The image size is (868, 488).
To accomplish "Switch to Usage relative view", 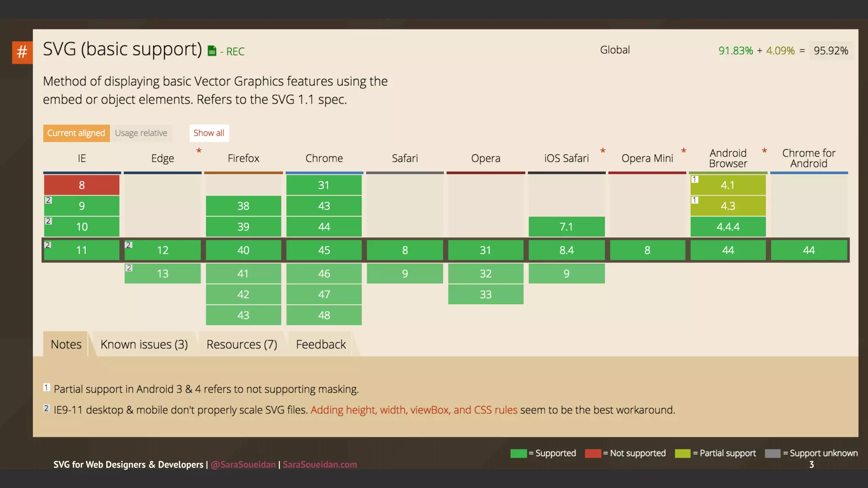I will click(141, 133).
